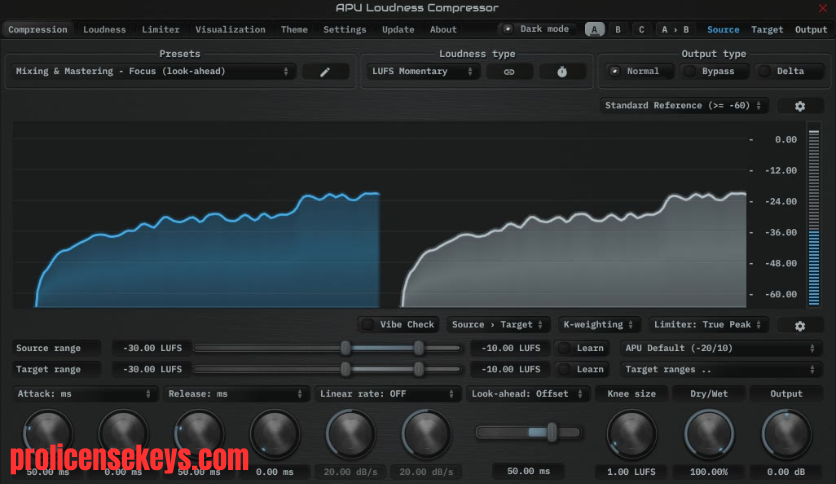Open the About tab
This screenshot has width=836, height=484.
point(443,30)
